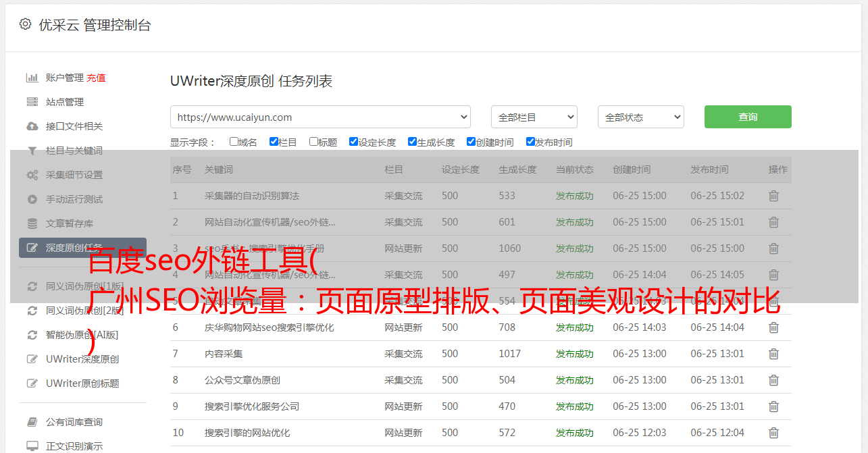Click the trash icon for row 10
Image resolution: width=868 pixels, height=453 pixels.
click(x=773, y=433)
